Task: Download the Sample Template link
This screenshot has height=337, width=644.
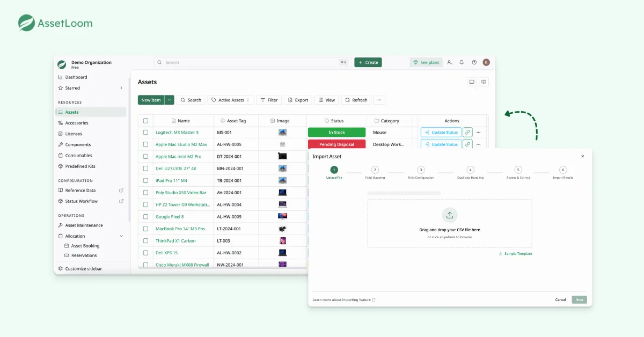Action: pos(515,254)
